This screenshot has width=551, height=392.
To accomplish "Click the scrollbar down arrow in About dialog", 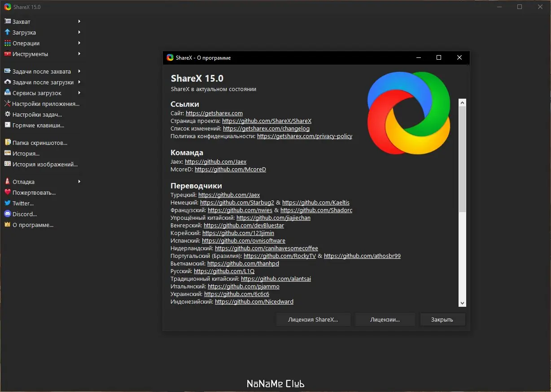I will click(x=462, y=303).
